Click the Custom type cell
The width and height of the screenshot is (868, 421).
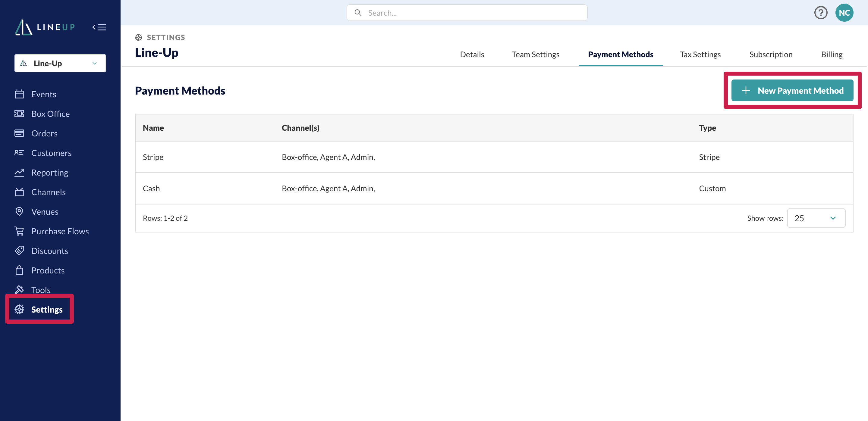pyautogui.click(x=712, y=188)
